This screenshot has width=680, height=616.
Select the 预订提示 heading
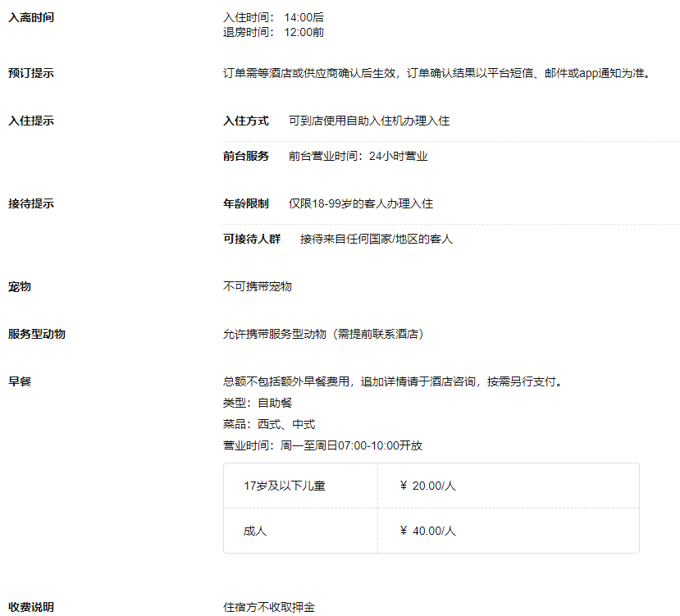(31, 73)
